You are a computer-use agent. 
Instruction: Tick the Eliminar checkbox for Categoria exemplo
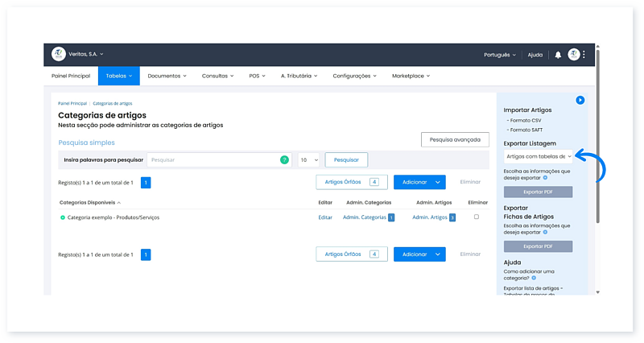pyautogui.click(x=477, y=217)
